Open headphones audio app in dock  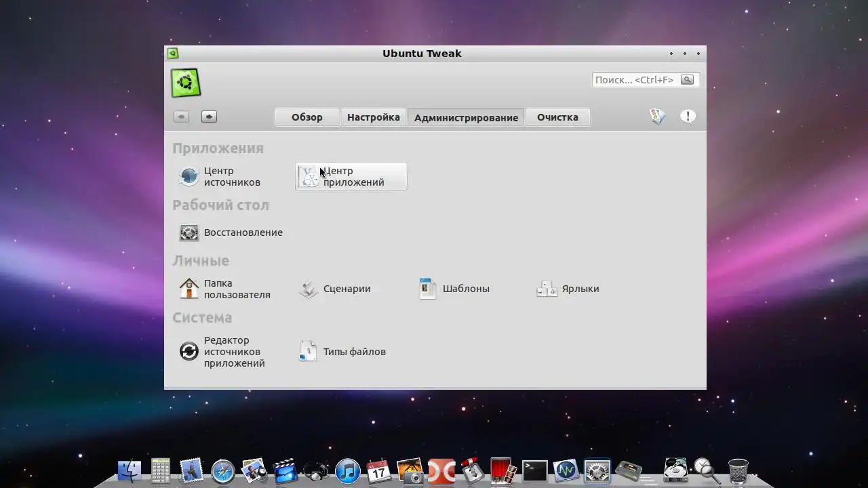(x=316, y=470)
